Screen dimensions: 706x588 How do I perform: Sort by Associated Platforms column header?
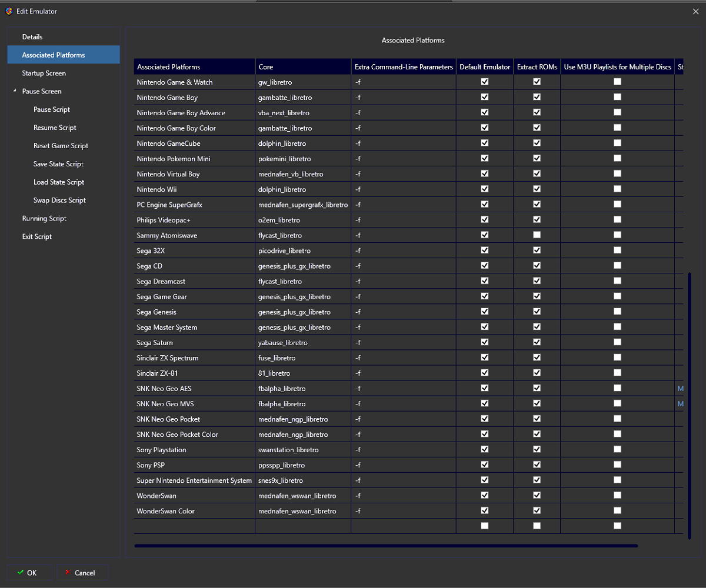[194, 66]
